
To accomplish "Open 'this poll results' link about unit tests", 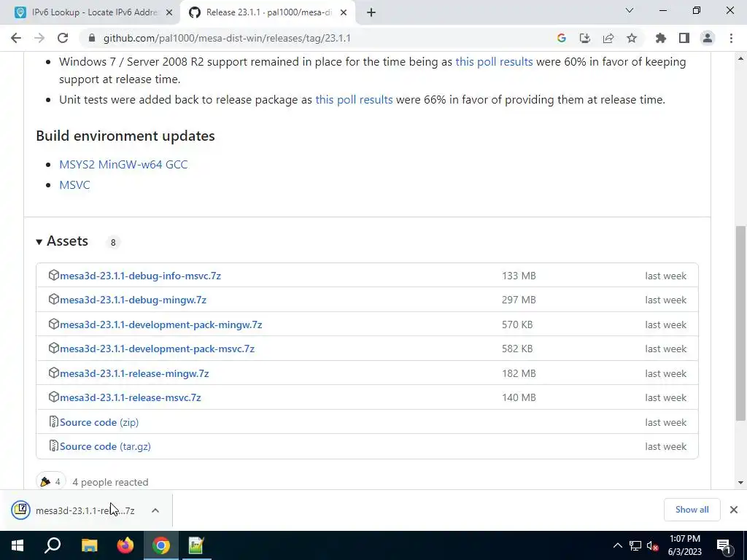I will 354,99.
